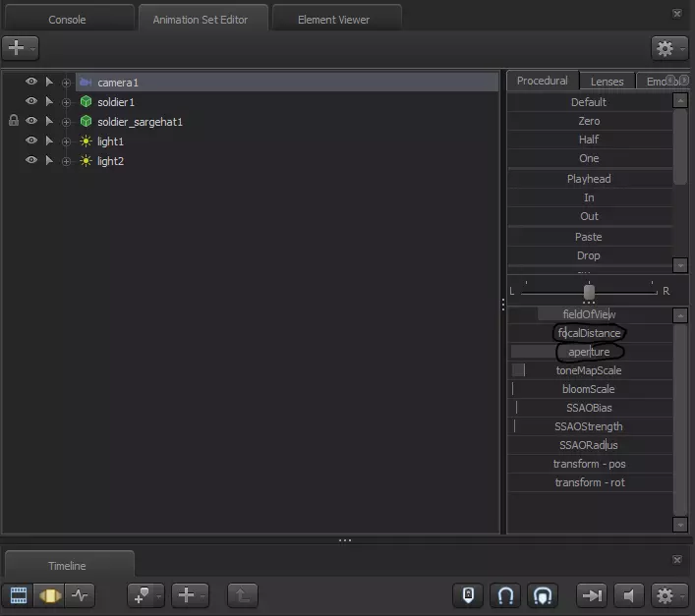Click the fieldOfView control slider
The height and width of the screenshot is (616, 695).
pos(589,314)
